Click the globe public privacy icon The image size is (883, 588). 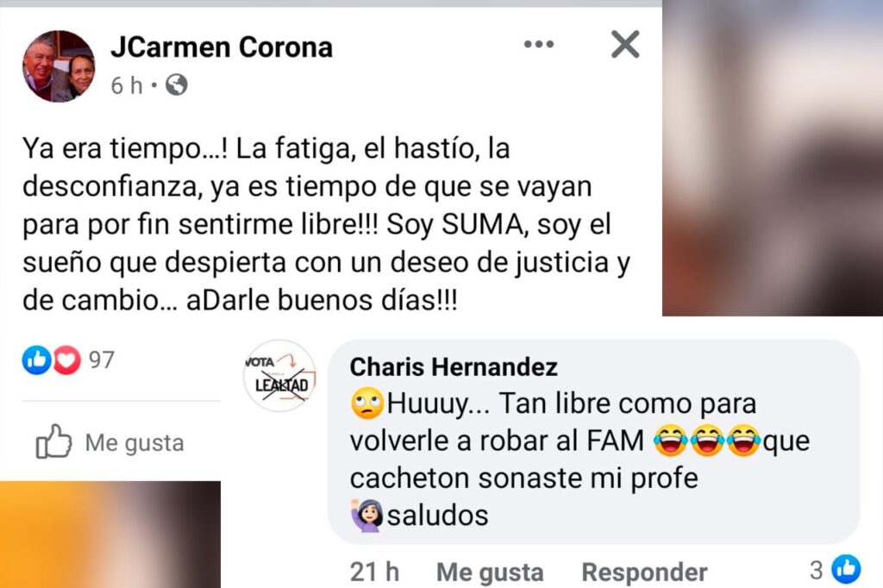coord(176,85)
